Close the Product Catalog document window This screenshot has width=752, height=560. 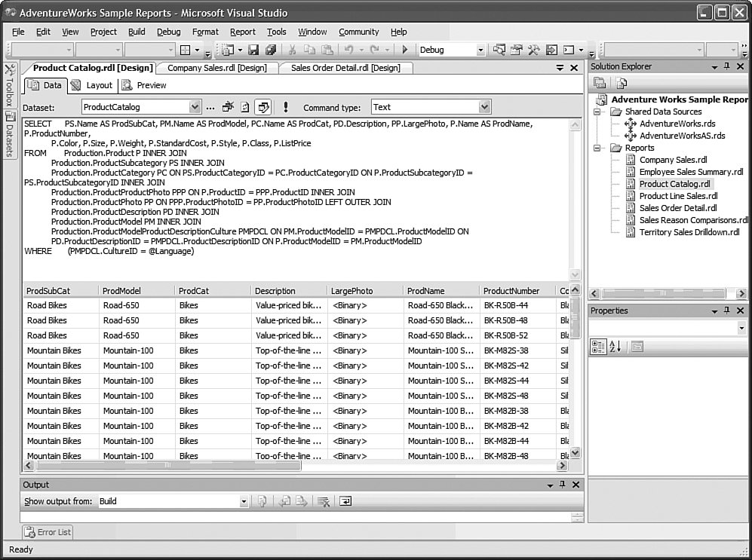point(574,68)
